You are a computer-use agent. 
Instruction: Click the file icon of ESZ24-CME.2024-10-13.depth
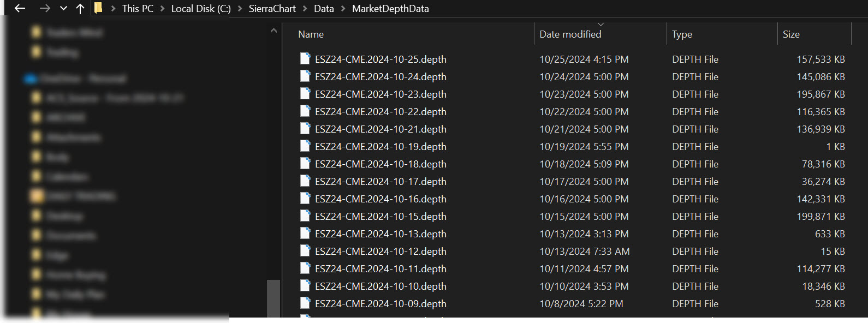(x=305, y=234)
